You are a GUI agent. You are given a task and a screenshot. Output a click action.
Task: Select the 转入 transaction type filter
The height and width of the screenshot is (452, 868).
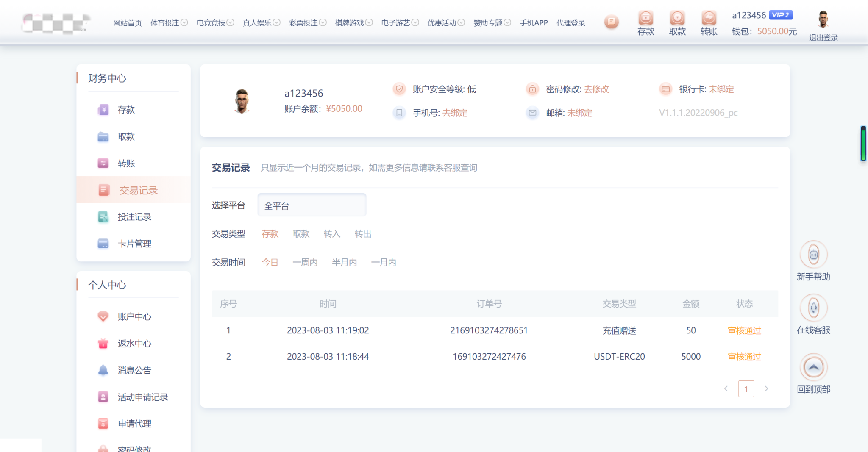(x=332, y=234)
